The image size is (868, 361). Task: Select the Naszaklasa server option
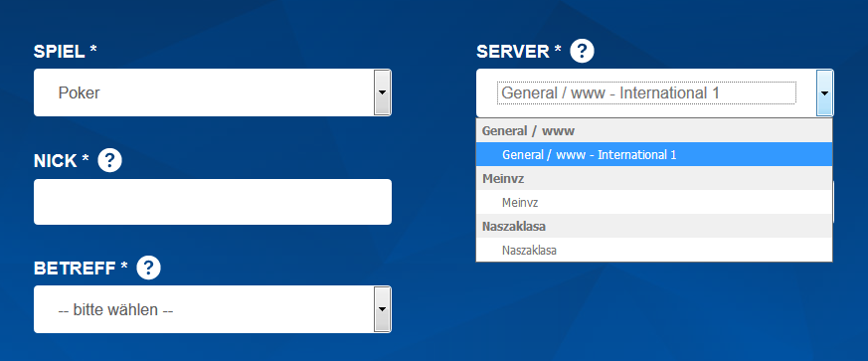click(654, 251)
